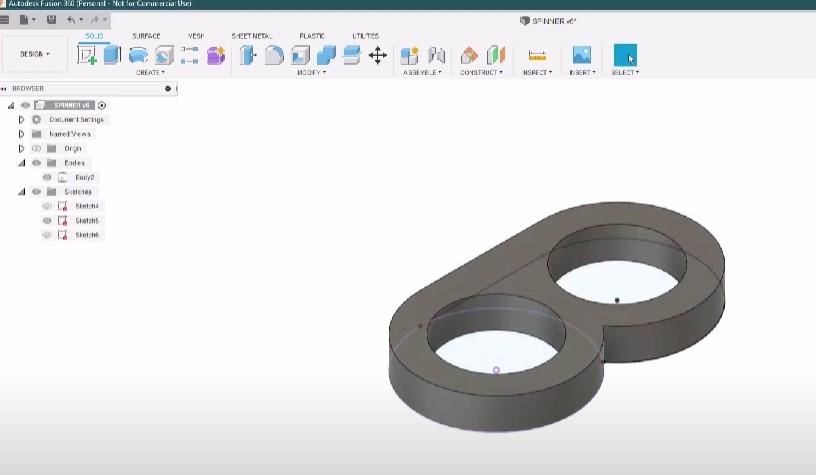Click the Offset Plane construct icon

click(x=469, y=55)
